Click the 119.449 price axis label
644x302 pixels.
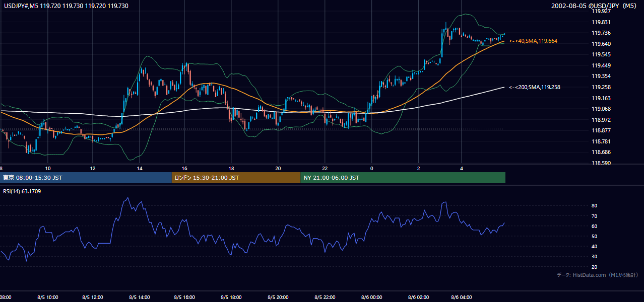[x=601, y=65]
